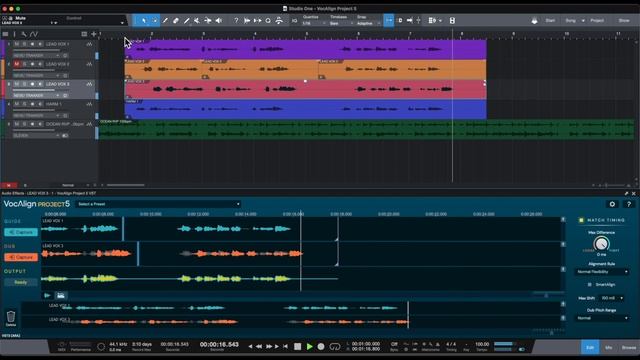This screenshot has width=640, height=360.
Task: Solo the LEAD VOX 1 track
Action: [24, 44]
